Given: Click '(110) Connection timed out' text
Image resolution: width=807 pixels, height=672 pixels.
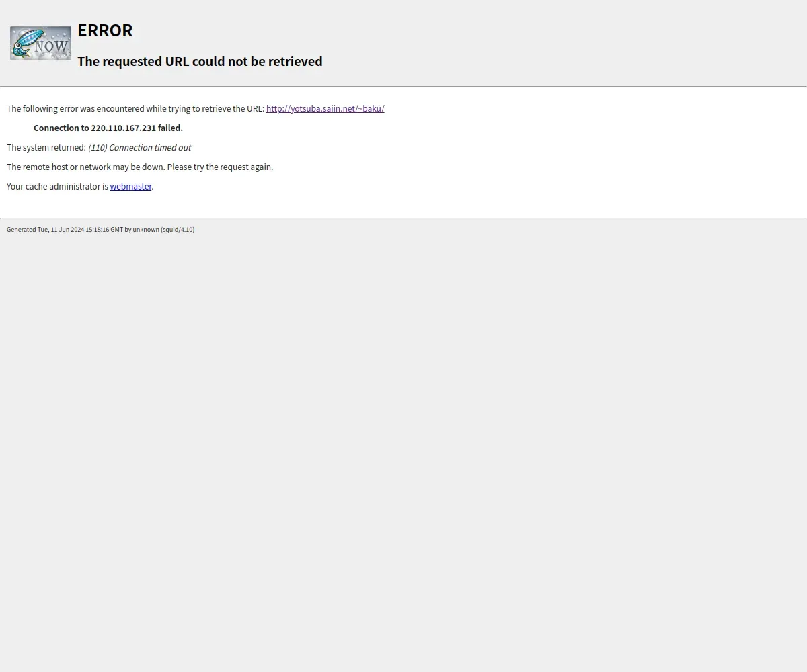Looking at the screenshot, I should point(139,147).
